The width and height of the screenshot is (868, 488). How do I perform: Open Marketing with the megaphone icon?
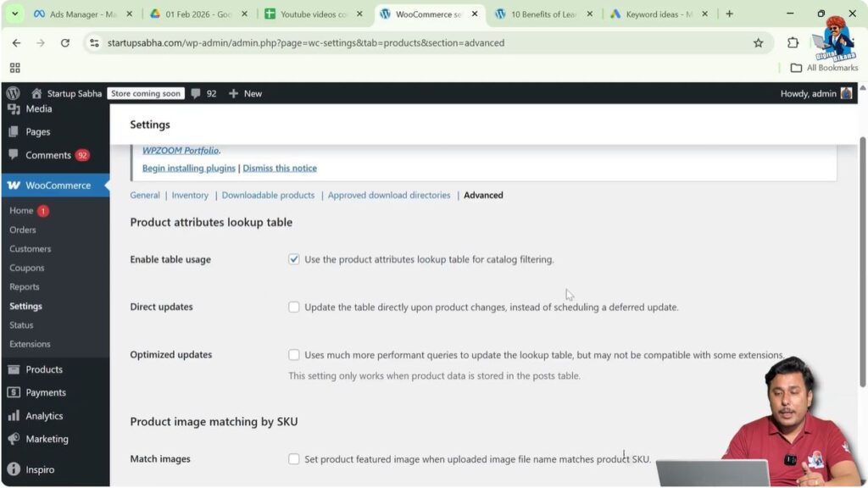(x=13, y=439)
